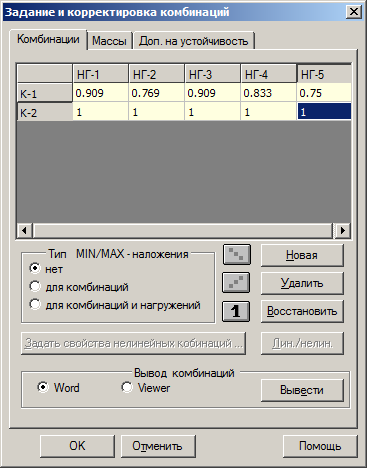
Task: Click the Новая button
Action: (x=302, y=255)
